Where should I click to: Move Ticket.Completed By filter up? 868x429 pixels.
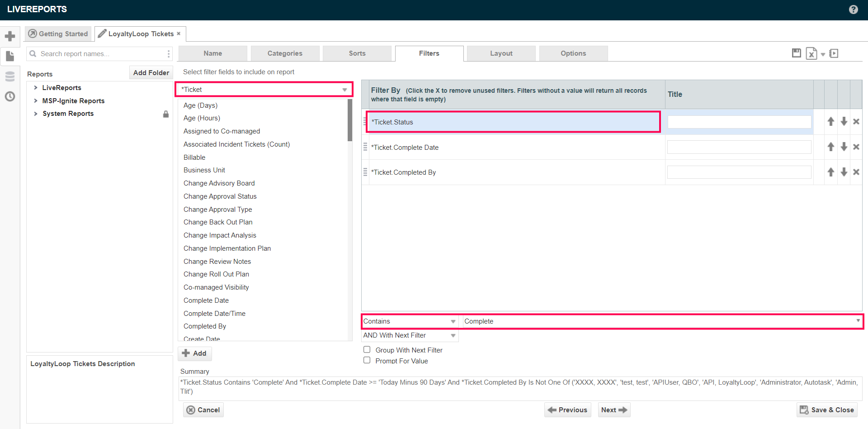point(831,172)
